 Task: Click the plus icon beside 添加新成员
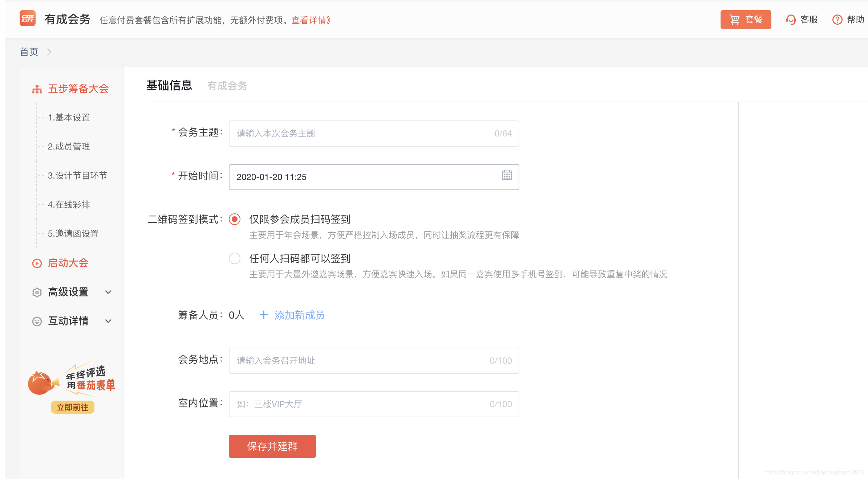tap(263, 315)
